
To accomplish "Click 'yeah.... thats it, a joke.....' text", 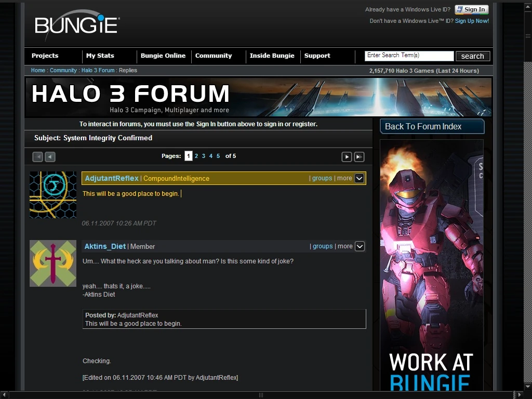I will click(x=116, y=286).
